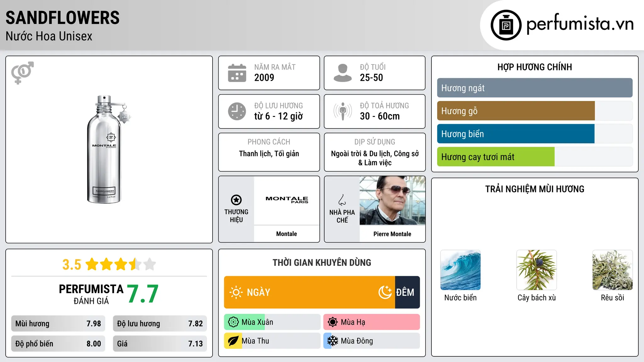Click the Montale Paris brand logo
The image size is (644, 362).
(287, 200)
